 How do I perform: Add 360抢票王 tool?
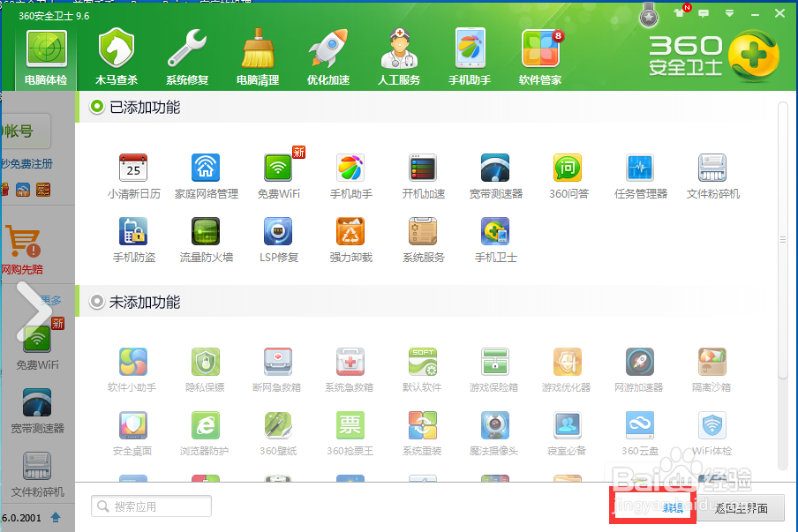point(350,433)
